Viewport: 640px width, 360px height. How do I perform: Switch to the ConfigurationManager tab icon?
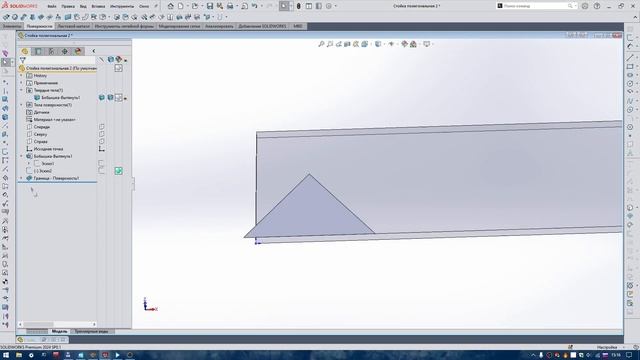(51, 51)
